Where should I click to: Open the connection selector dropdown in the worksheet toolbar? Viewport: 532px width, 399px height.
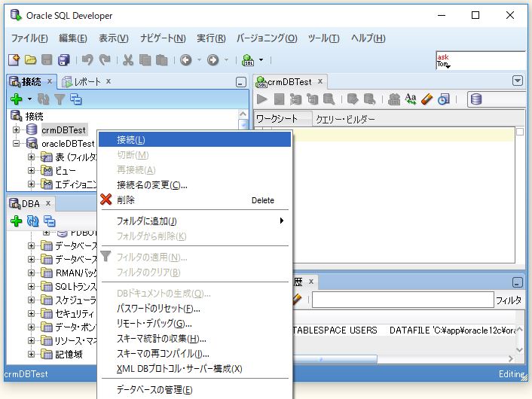pos(497,99)
